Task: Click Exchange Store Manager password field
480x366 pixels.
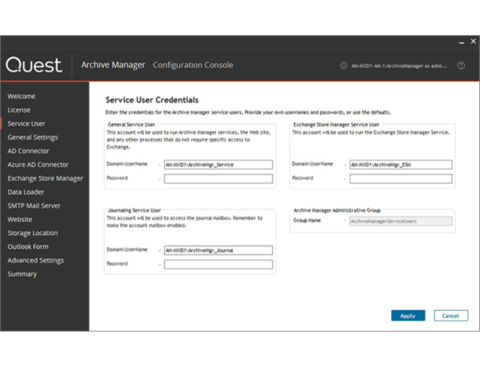Action: pyautogui.click(x=401, y=179)
